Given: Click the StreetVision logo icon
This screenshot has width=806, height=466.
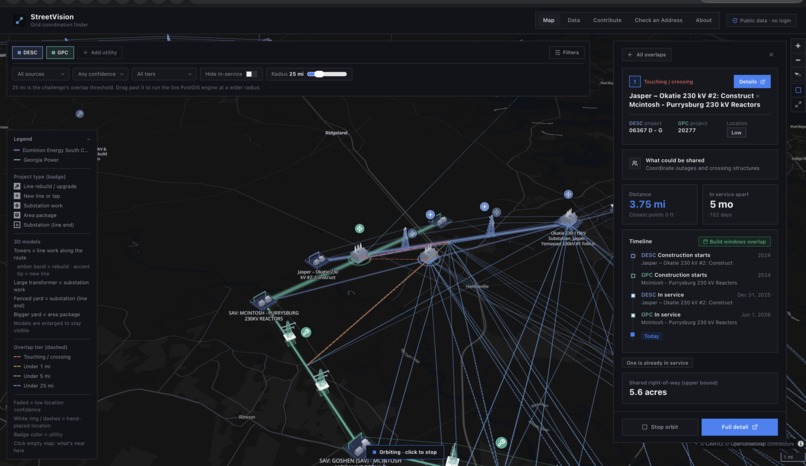Looking at the screenshot, I should click(x=19, y=21).
